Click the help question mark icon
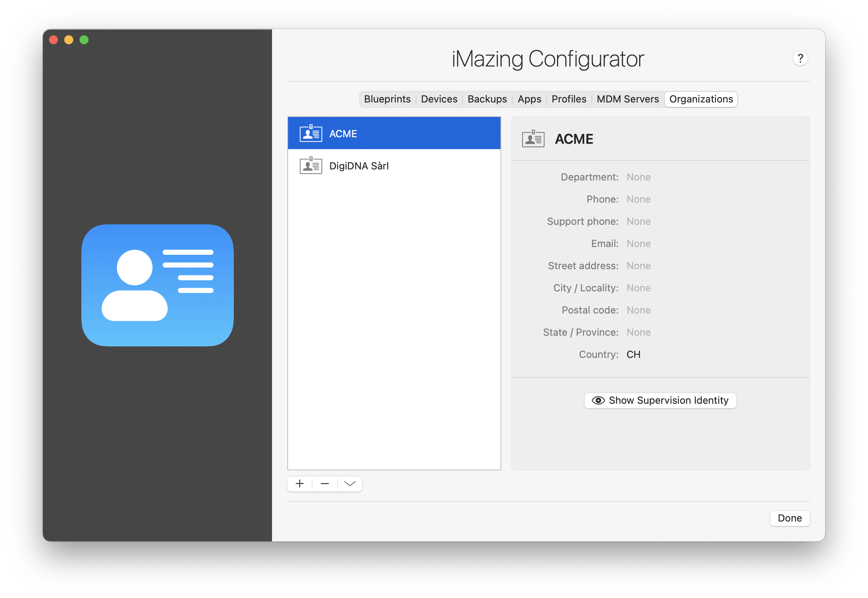The image size is (868, 598). pos(800,58)
